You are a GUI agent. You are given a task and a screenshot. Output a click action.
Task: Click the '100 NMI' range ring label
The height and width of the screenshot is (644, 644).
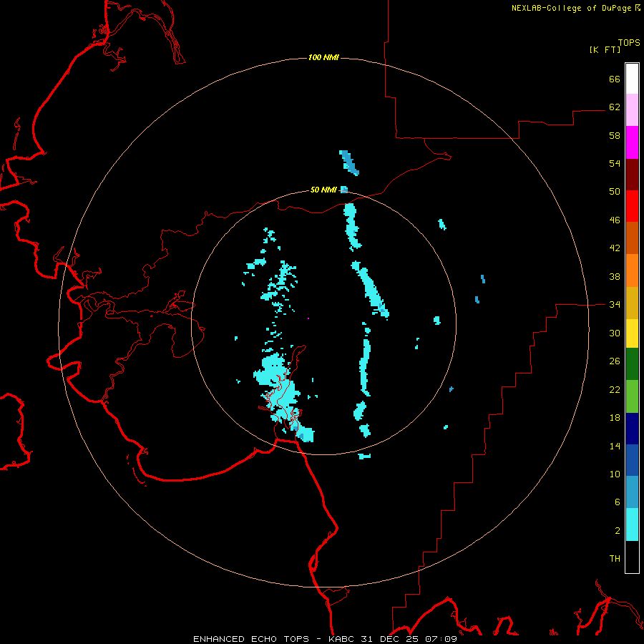[323, 57]
